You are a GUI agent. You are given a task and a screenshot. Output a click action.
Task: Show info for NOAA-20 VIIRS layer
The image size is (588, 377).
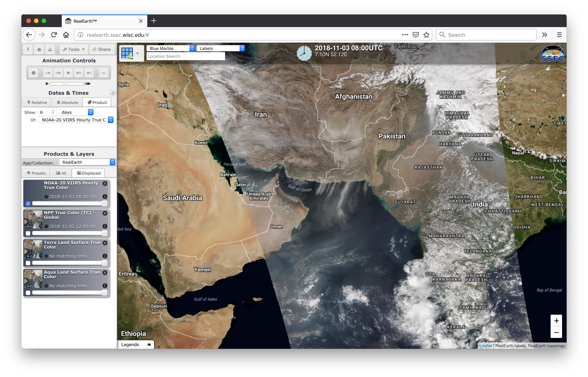click(105, 196)
